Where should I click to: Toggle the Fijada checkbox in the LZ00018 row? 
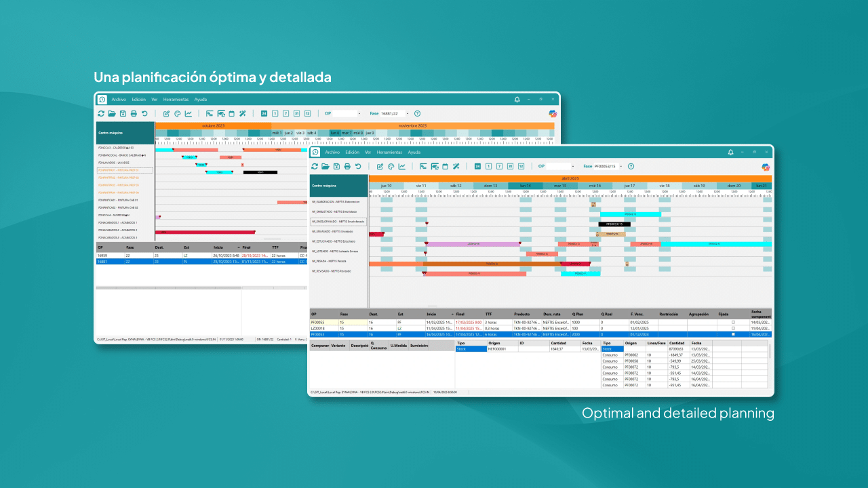click(733, 328)
